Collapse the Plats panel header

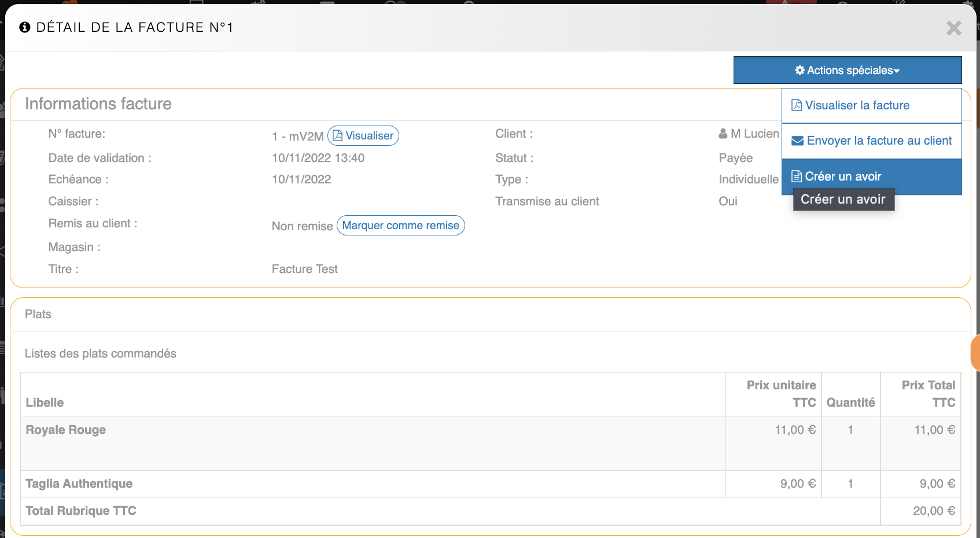coord(38,314)
